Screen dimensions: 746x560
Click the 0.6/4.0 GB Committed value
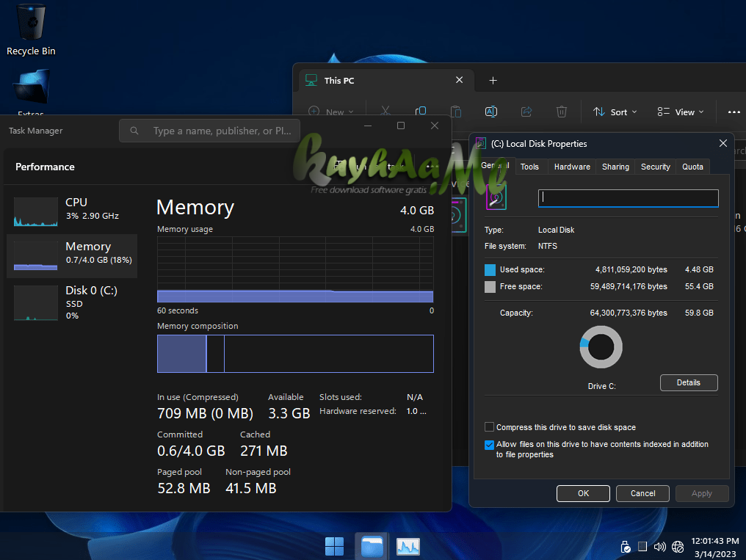tap(191, 451)
